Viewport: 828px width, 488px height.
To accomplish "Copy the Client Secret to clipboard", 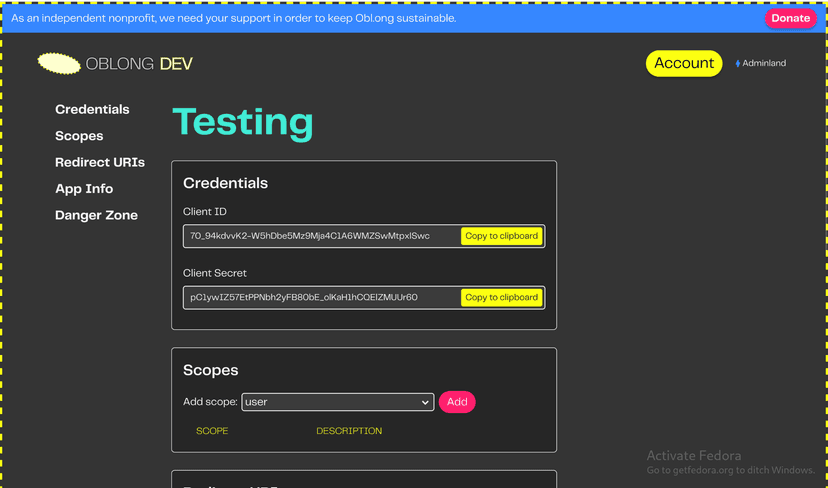I will pyautogui.click(x=502, y=298).
